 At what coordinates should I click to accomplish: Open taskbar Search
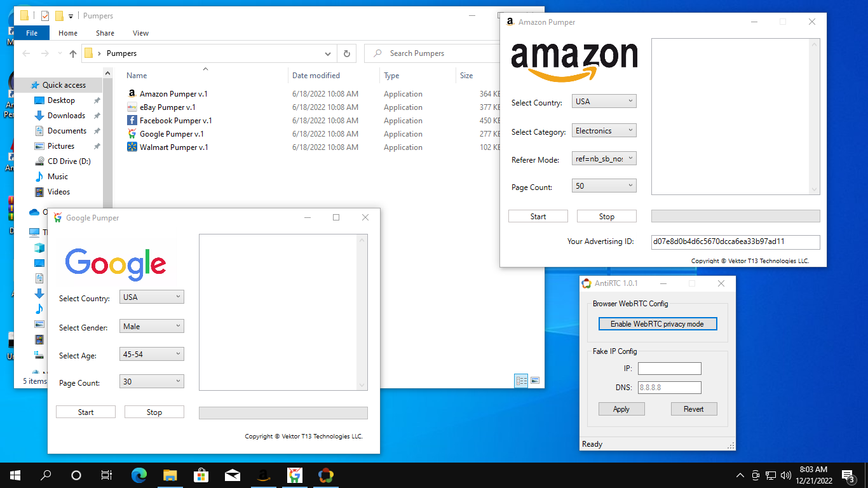46,475
